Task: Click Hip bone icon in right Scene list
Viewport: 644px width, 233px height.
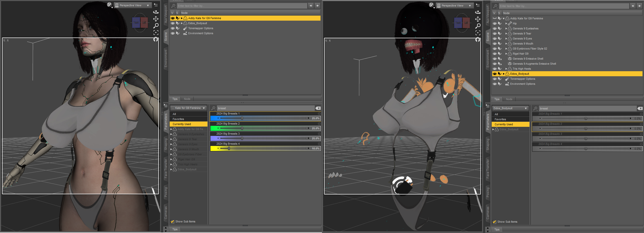Action: 510,23
